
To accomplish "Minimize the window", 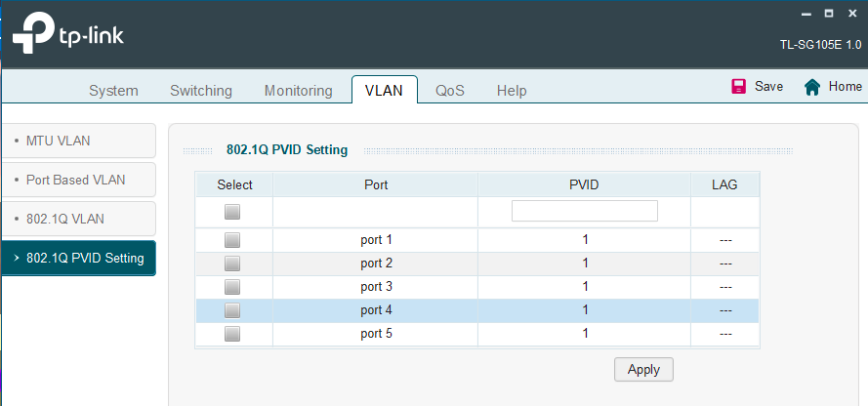I will click(806, 14).
